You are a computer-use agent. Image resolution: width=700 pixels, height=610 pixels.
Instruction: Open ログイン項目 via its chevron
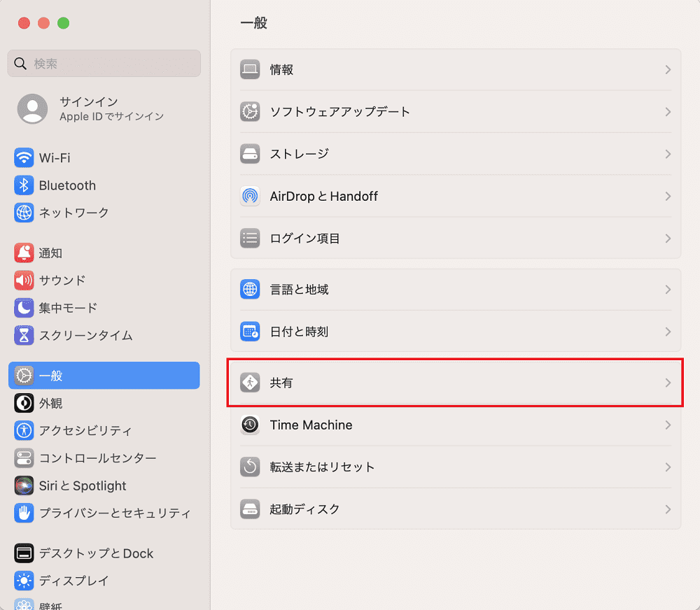coord(668,239)
